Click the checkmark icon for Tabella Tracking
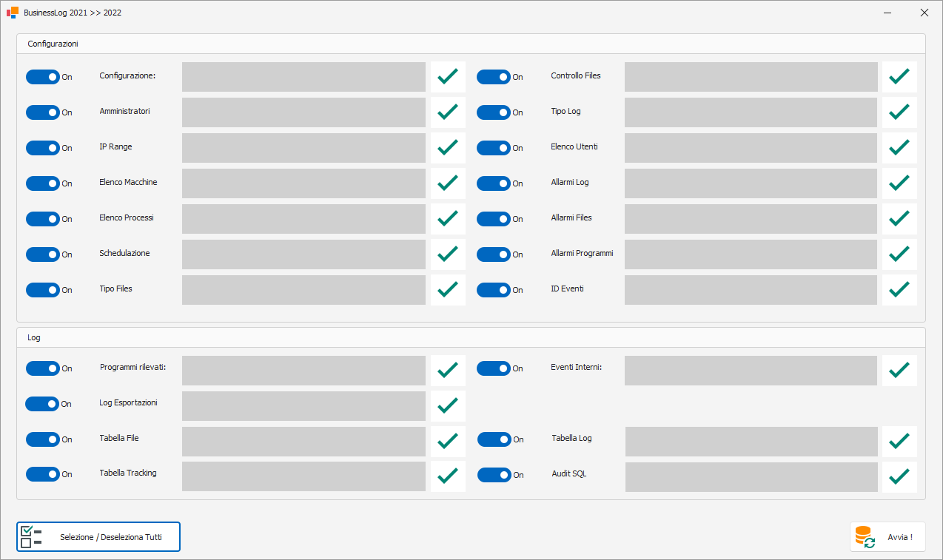The width and height of the screenshot is (943, 560). (448, 476)
